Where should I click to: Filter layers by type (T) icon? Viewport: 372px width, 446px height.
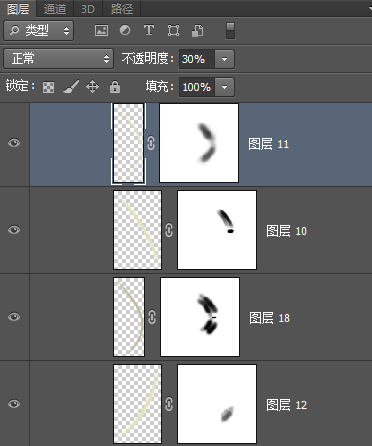coord(149,30)
